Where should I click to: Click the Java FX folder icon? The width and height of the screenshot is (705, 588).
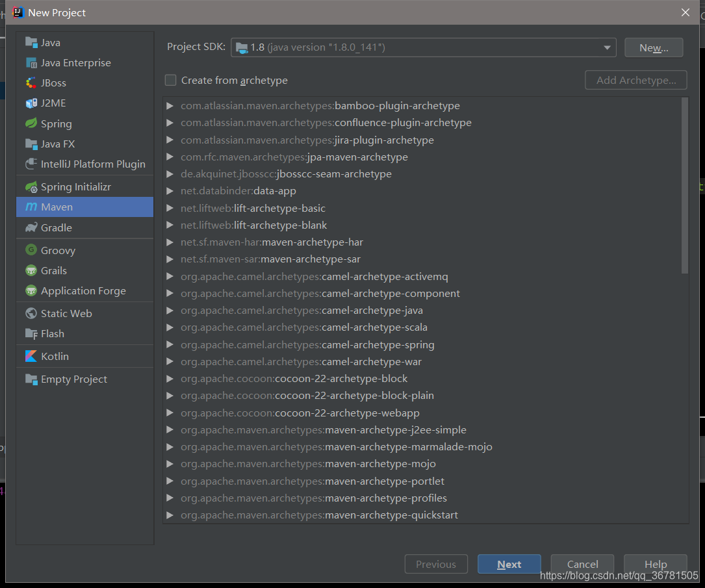(31, 144)
